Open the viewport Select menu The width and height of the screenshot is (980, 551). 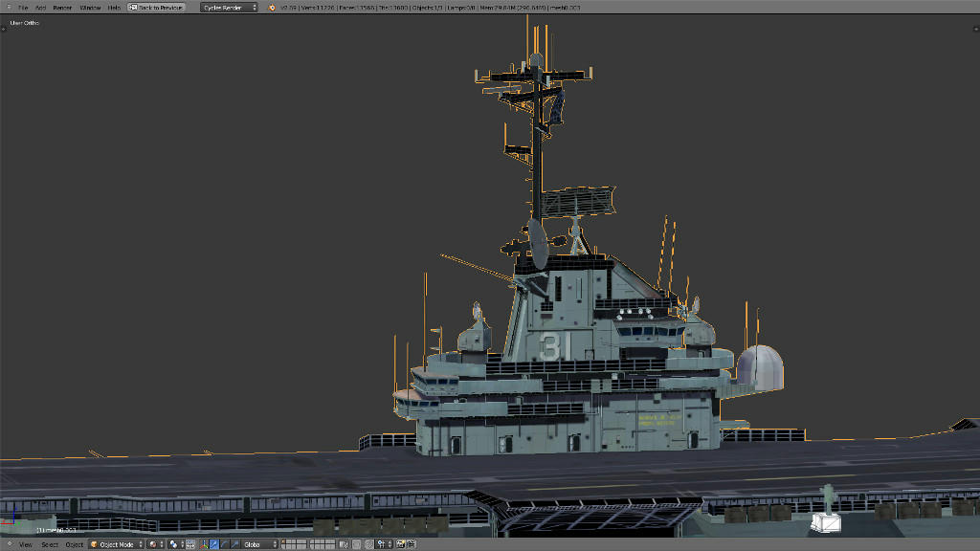click(x=50, y=544)
